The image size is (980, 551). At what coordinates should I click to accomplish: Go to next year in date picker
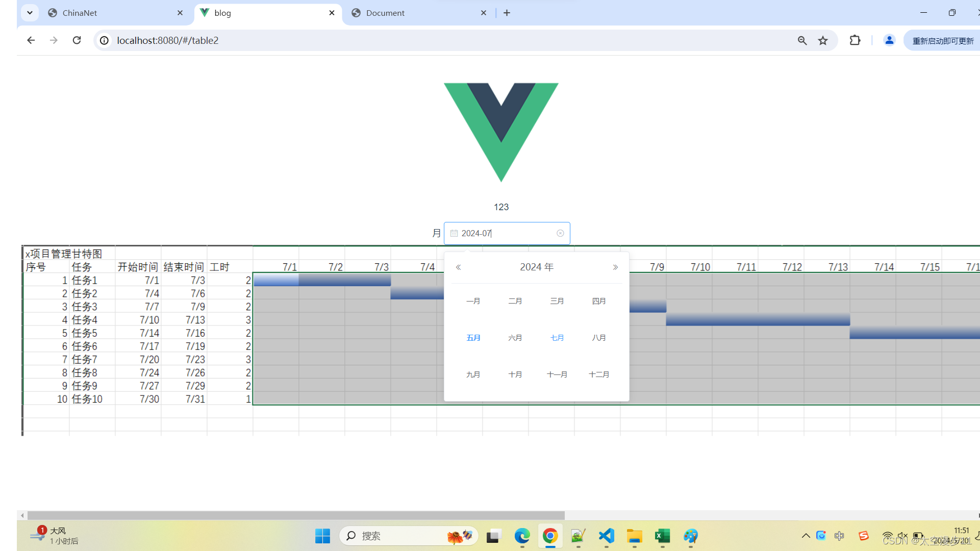tap(615, 267)
